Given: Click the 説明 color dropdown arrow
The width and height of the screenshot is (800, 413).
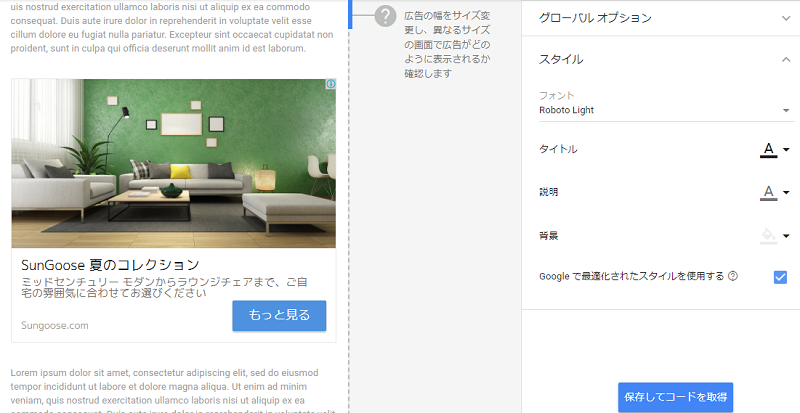Looking at the screenshot, I should (x=786, y=192).
